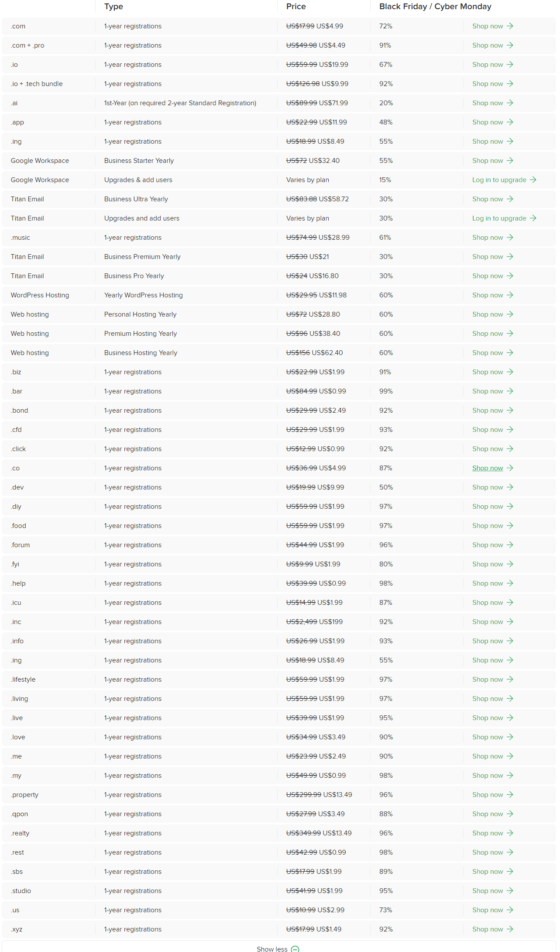Screen dimensions: 560x952
Task: Click the arrow icon beside .com Shop now
Action: [510, 26]
